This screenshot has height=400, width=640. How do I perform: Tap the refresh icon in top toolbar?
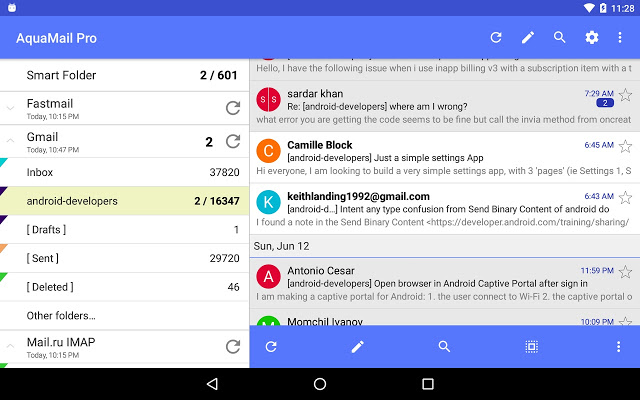click(495, 38)
